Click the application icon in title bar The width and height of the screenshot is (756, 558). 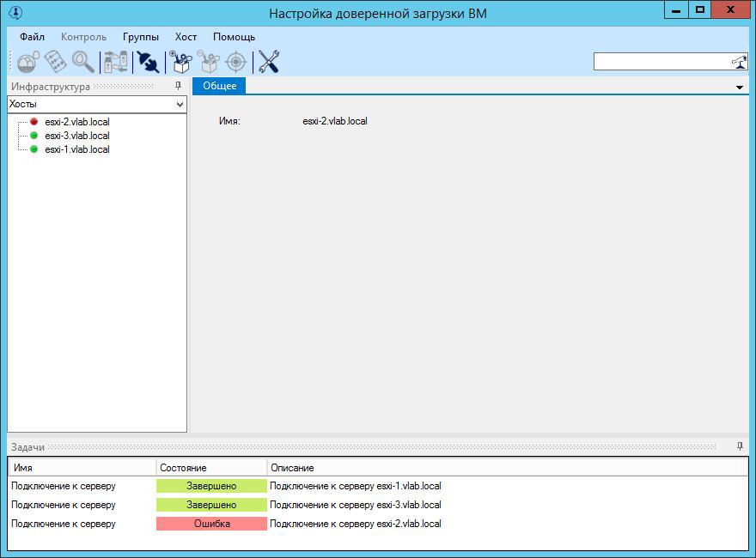(15, 12)
